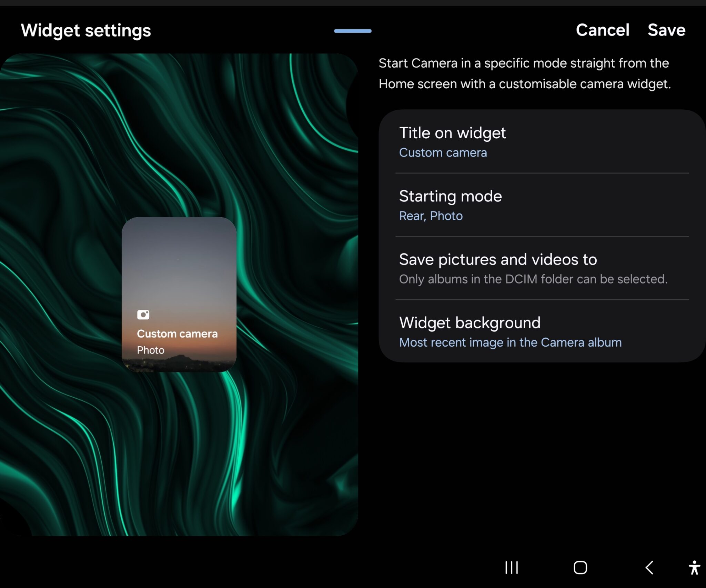Open the Title on widget setting
Screen dimensions: 706x588
[x=453, y=133]
